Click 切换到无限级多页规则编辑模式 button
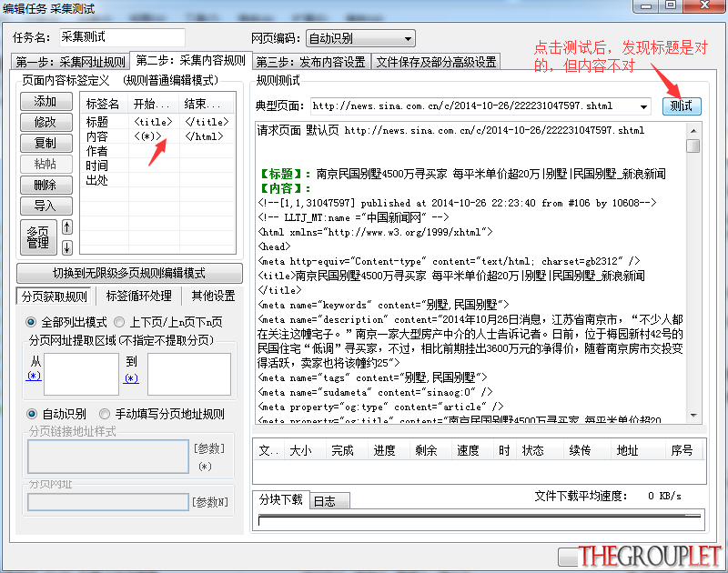Viewport: 728px width, 573px height. coord(129,273)
